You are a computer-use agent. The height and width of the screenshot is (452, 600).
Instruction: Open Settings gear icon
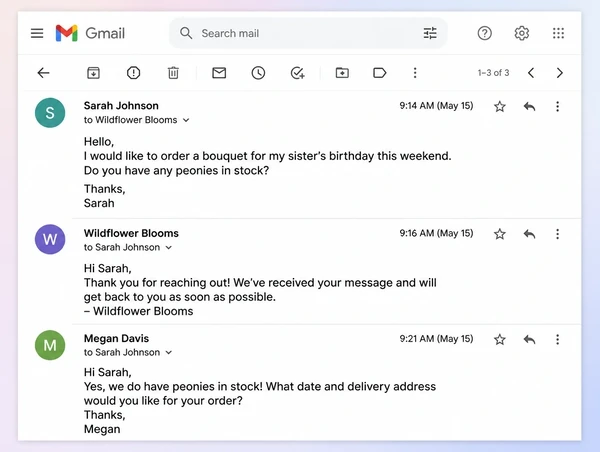[522, 33]
